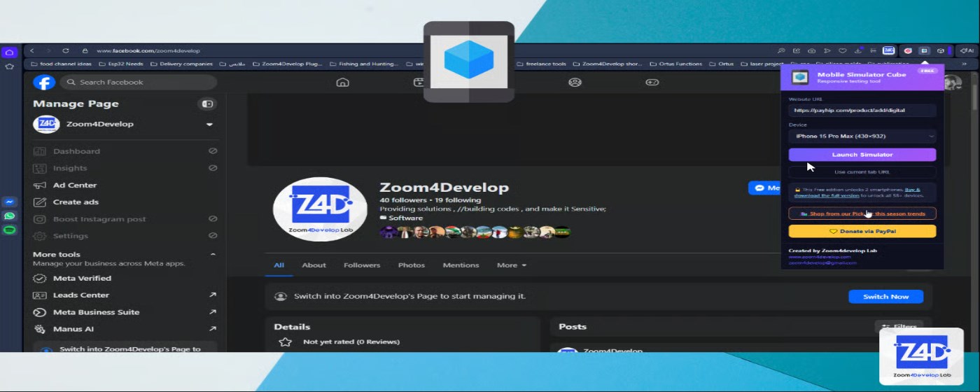Viewport: 980px width, 392px height.
Task: Click the zoom4develop@gmail.com email link
Action: [x=822, y=263]
